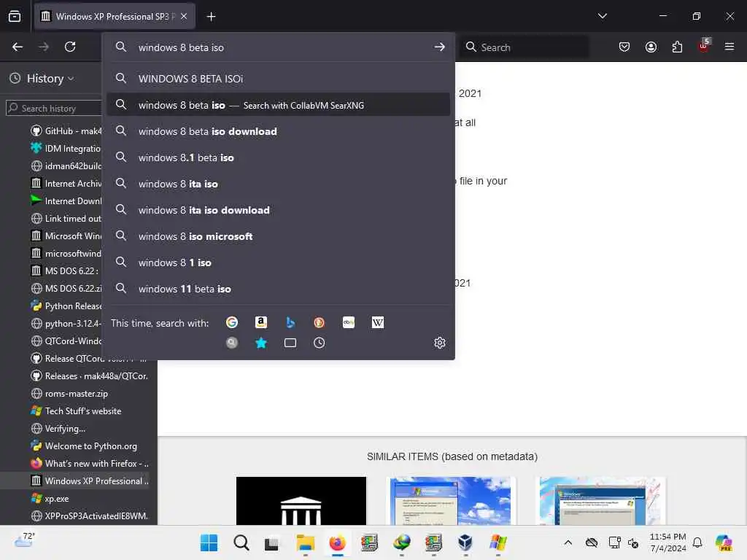This screenshot has height=560, width=747.
Task: Select suggestion WINDOWS 8 BETA ISOi
Action: [278, 79]
